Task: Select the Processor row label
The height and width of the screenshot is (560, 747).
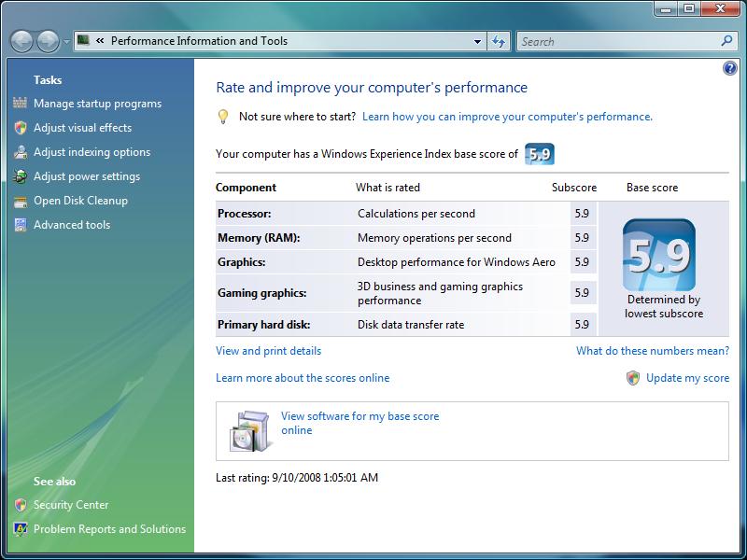Action: point(245,214)
